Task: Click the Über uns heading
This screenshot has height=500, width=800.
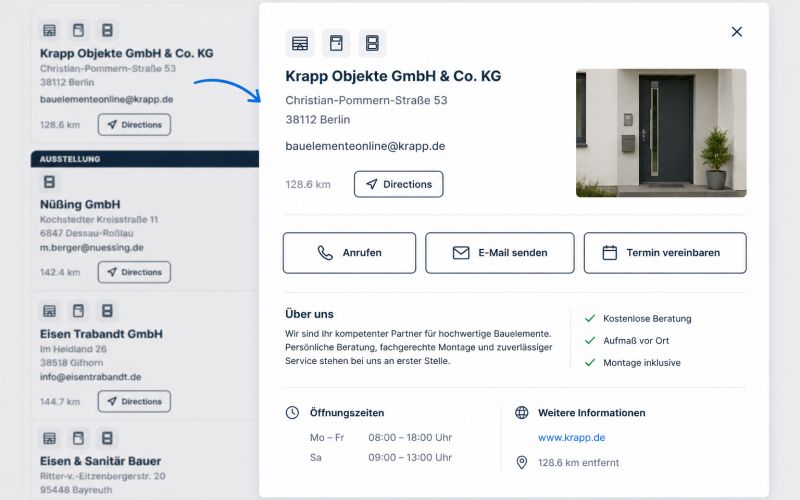Action: [x=309, y=314]
